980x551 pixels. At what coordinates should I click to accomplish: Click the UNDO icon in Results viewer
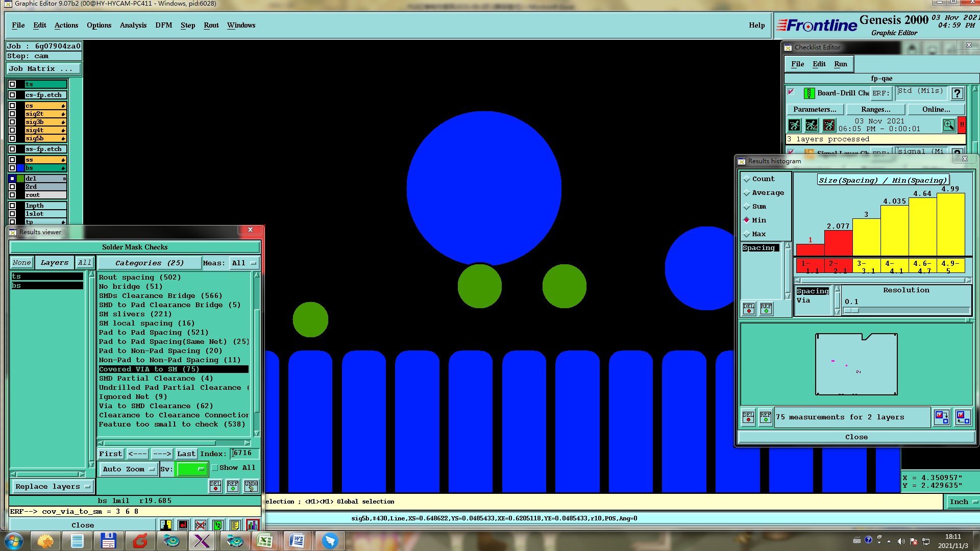click(x=251, y=486)
